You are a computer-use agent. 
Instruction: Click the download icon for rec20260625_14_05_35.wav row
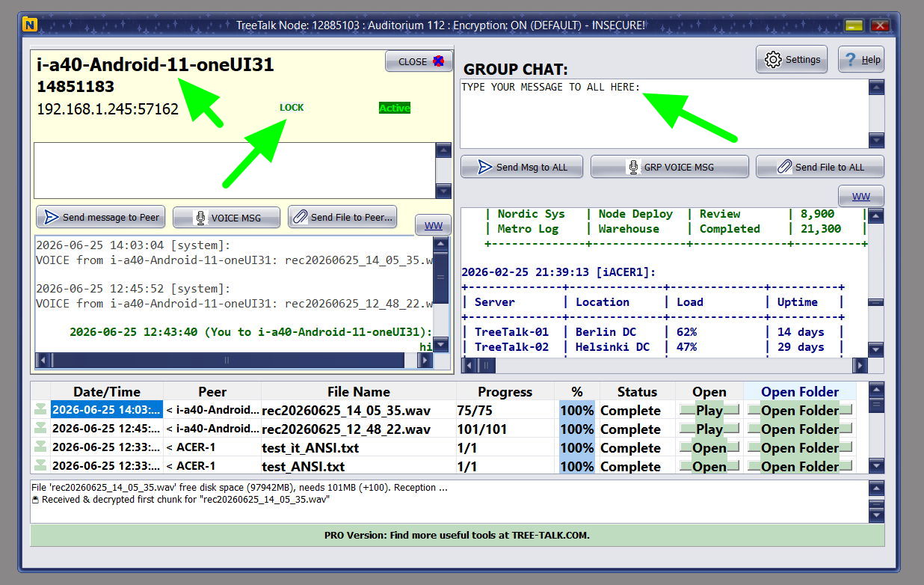point(40,409)
